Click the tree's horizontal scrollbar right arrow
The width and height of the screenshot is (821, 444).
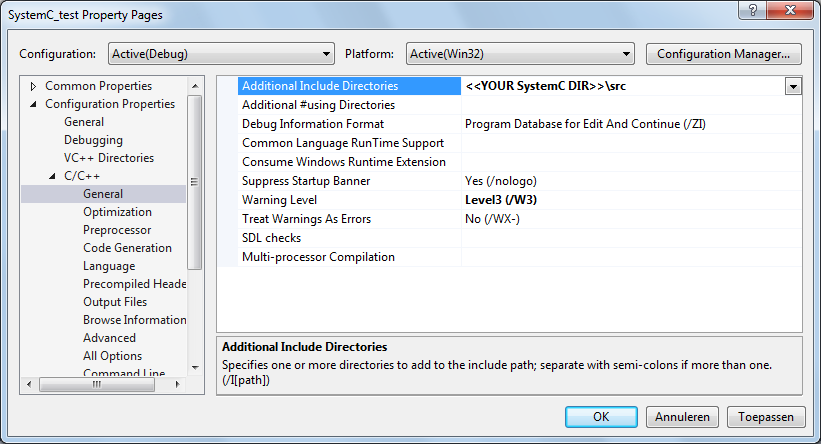179,384
